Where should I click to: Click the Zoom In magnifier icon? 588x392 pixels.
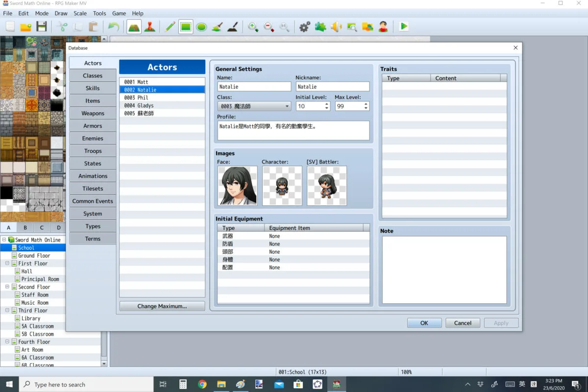[x=253, y=26]
